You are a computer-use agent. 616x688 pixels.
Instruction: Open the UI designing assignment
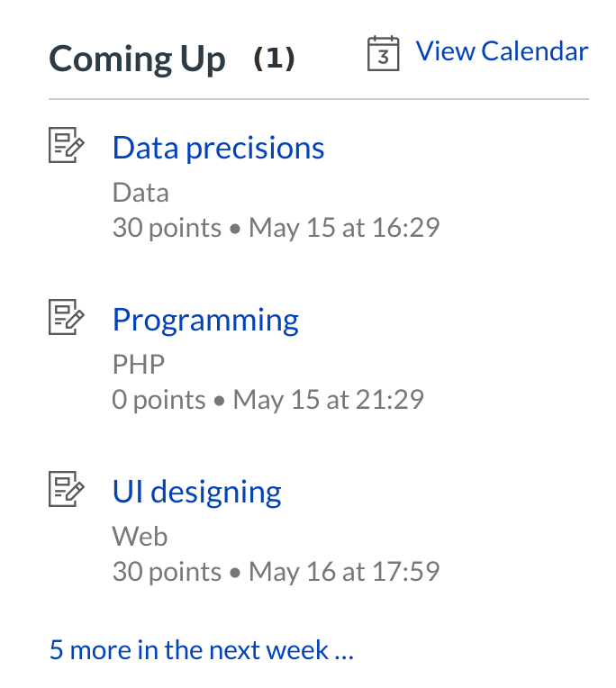[196, 492]
